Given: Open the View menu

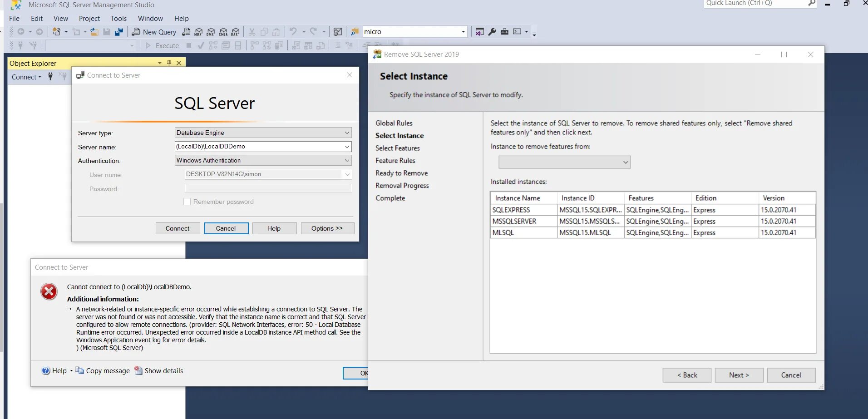Looking at the screenshot, I should 61,19.
